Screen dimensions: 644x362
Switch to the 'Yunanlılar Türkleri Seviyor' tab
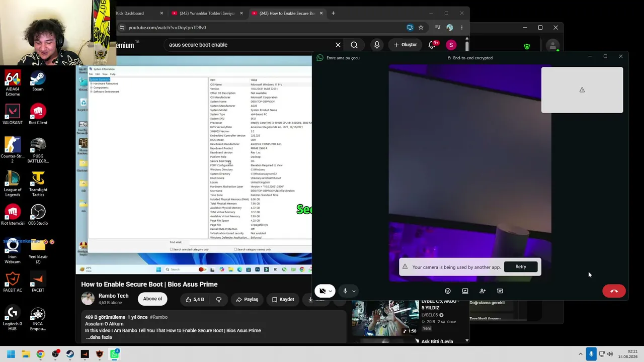[206, 13]
